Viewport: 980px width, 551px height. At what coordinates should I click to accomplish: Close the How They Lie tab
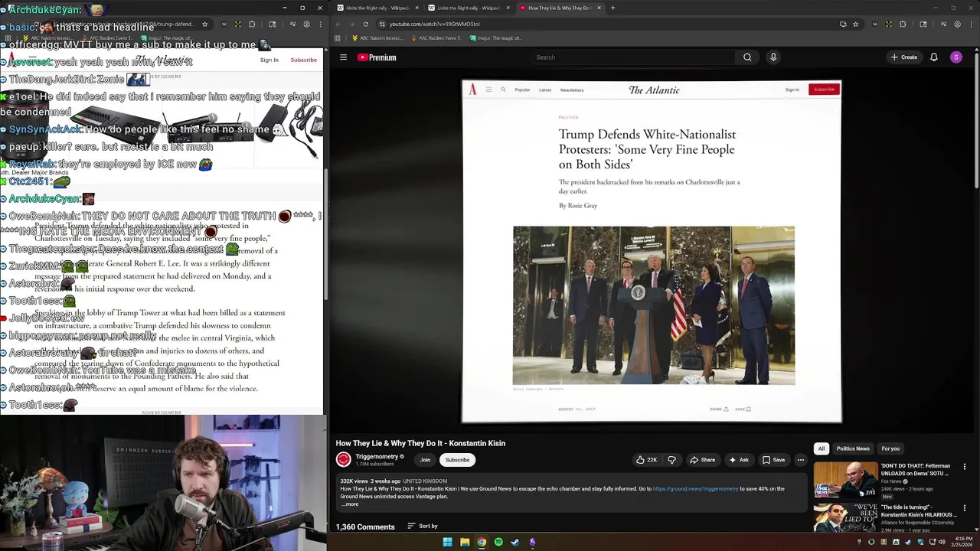599,8
